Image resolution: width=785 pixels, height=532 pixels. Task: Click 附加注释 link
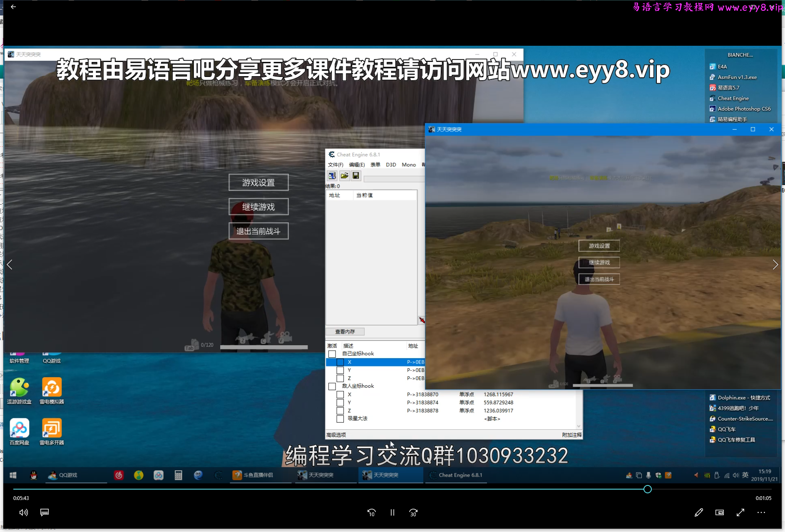tap(572, 435)
